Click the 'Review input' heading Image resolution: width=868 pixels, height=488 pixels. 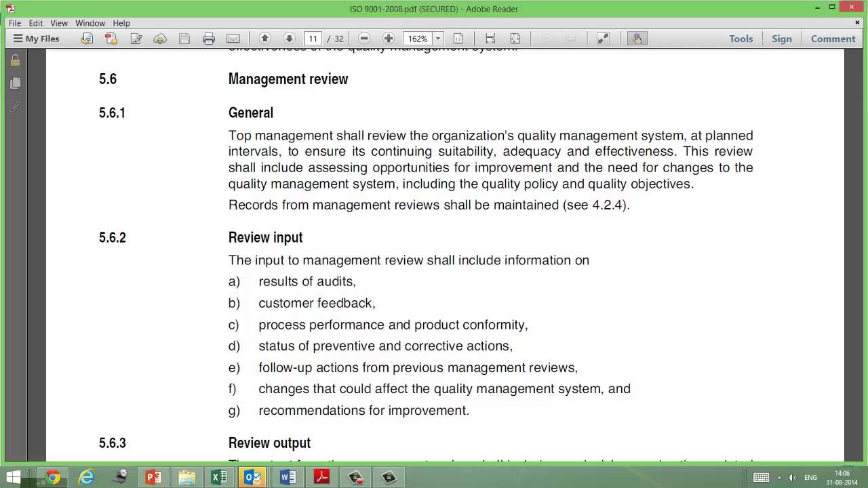click(265, 238)
